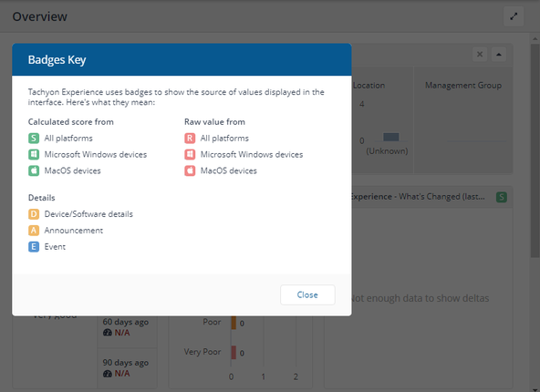
Task: Click the (Unknown) location bar
Action: (391, 137)
